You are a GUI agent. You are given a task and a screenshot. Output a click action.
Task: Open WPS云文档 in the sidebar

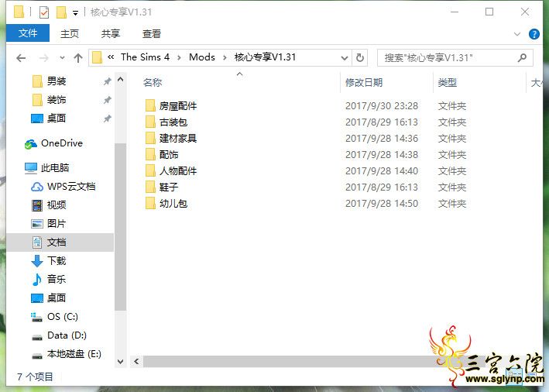click(71, 187)
